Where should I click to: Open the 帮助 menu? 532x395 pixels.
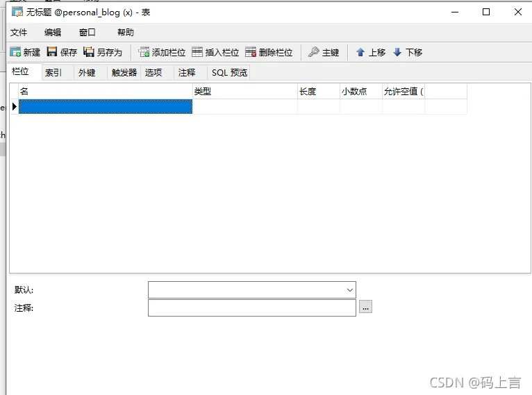(x=126, y=32)
